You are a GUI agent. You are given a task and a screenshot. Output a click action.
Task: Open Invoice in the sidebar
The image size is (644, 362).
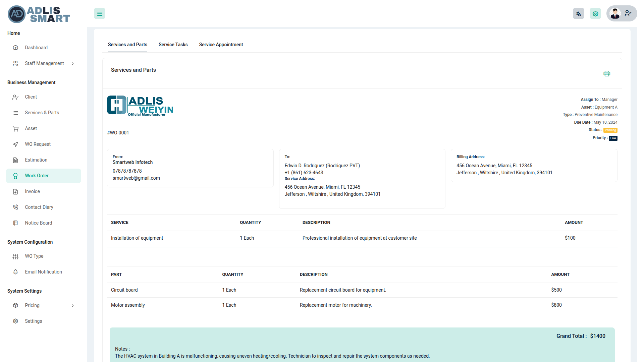[32, 191]
